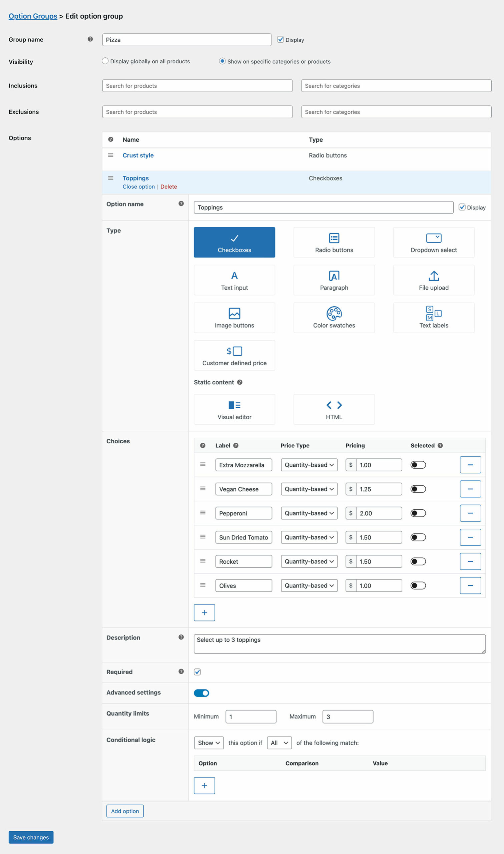Select Display globally on all products
The height and width of the screenshot is (854, 504).
coord(105,61)
